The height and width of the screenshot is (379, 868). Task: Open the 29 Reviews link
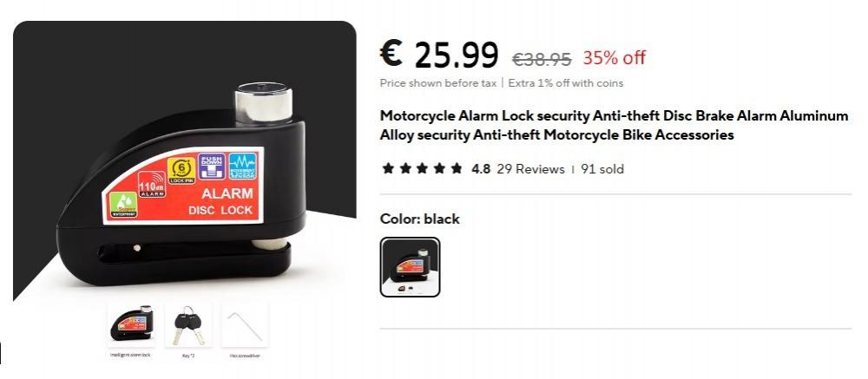(530, 169)
